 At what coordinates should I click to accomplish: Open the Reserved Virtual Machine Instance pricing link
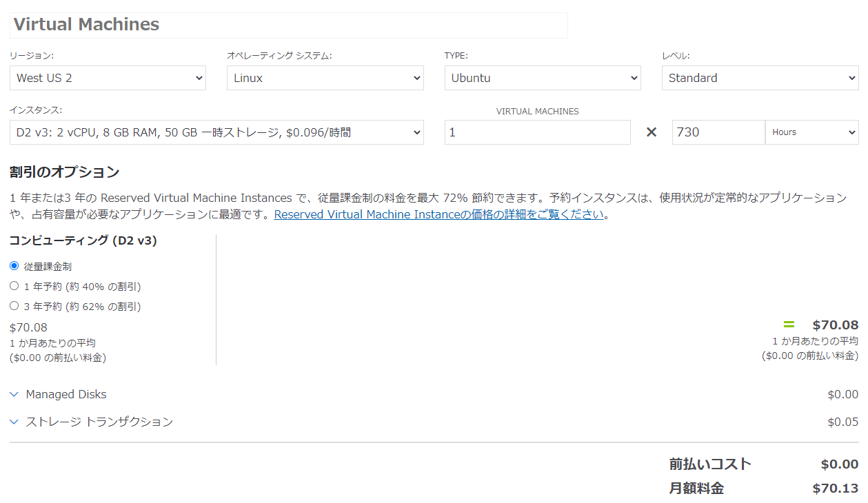coord(438,214)
